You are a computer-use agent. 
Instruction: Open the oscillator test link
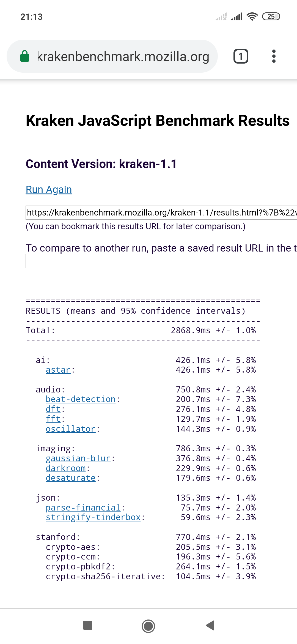70,429
